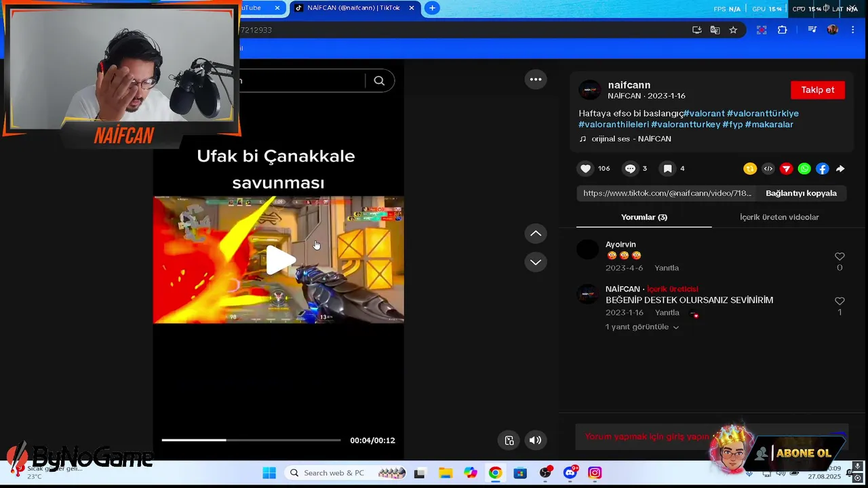Send to friends via red arrow icon

786,169
